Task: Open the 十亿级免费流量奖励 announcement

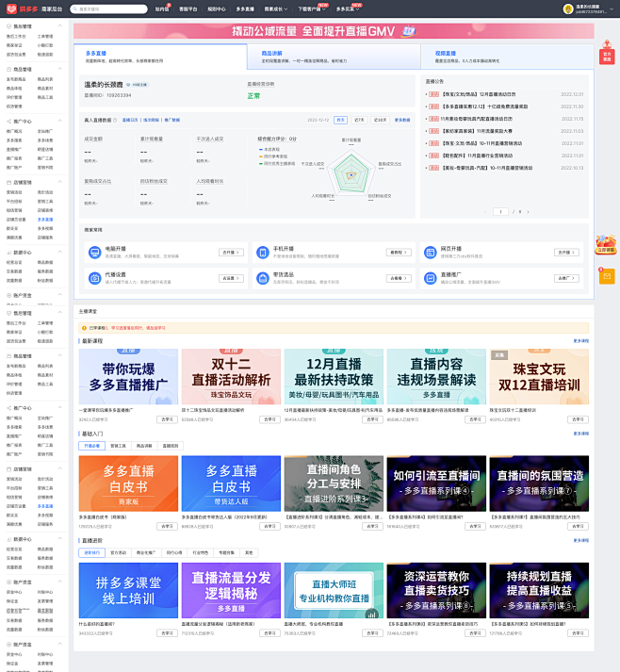Action: pos(484,107)
